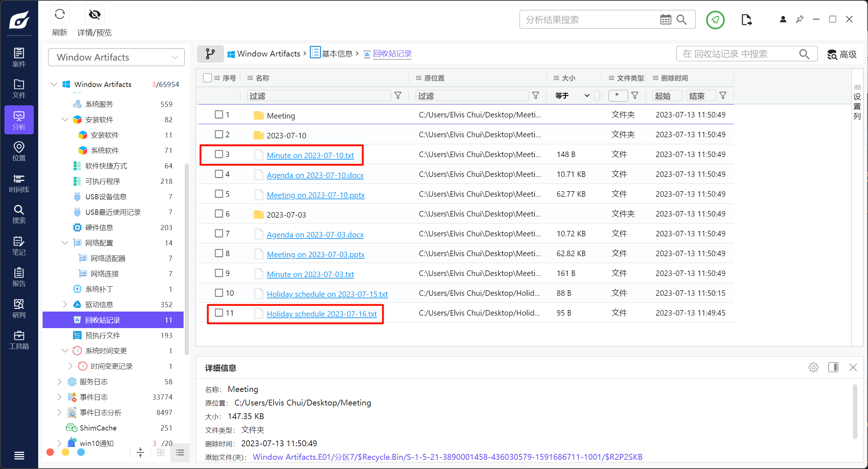Click the red color tag dot

point(50,452)
